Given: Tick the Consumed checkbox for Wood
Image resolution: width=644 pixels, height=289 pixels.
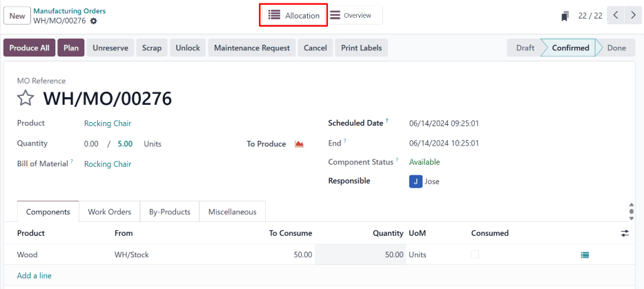Looking at the screenshot, I should click(475, 255).
